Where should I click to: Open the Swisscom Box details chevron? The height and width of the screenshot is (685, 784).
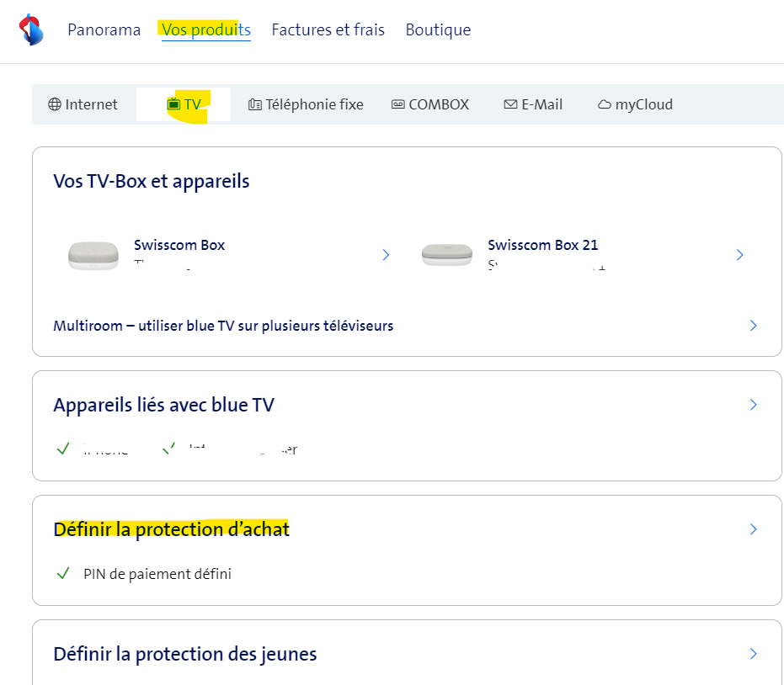(386, 255)
